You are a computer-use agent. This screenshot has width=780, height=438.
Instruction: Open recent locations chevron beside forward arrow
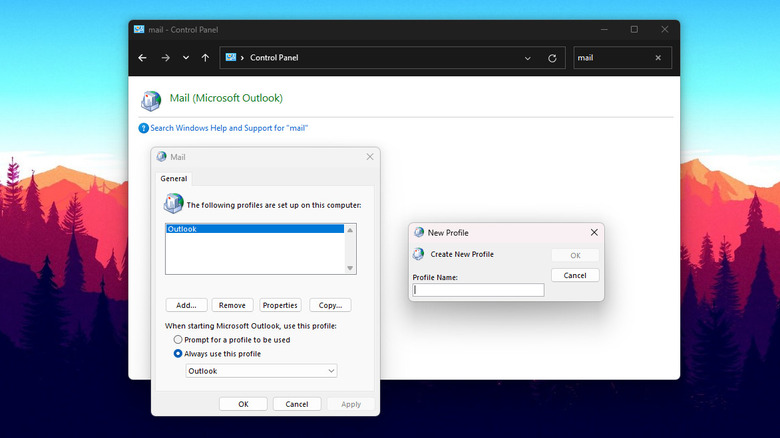(186, 58)
